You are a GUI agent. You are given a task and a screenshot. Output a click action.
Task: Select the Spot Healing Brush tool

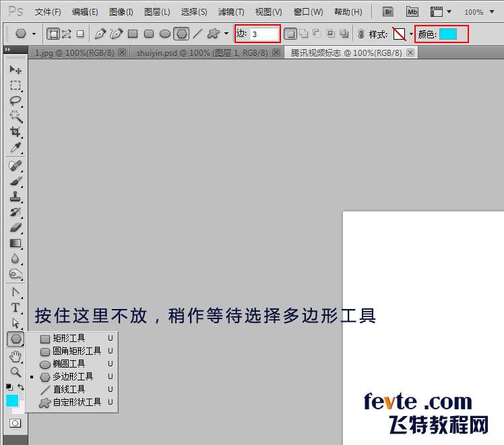tap(15, 166)
